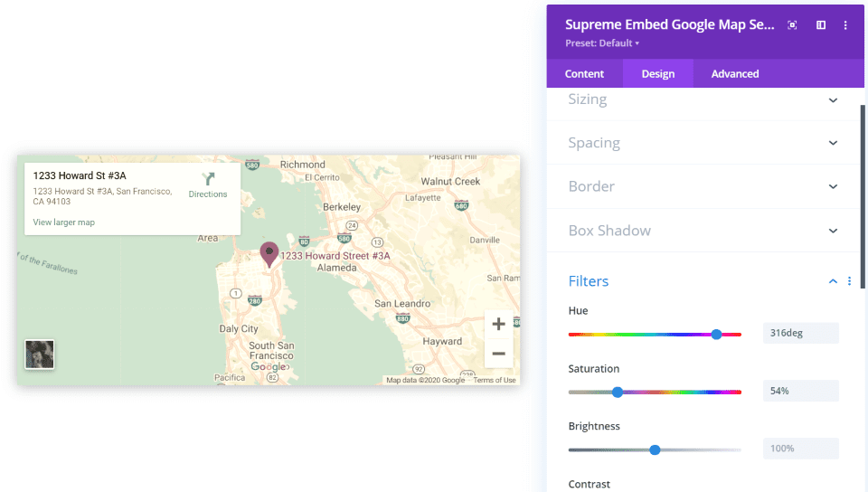Zoom out the map with minus button
Image resolution: width=868 pixels, height=492 pixels.
click(x=498, y=354)
